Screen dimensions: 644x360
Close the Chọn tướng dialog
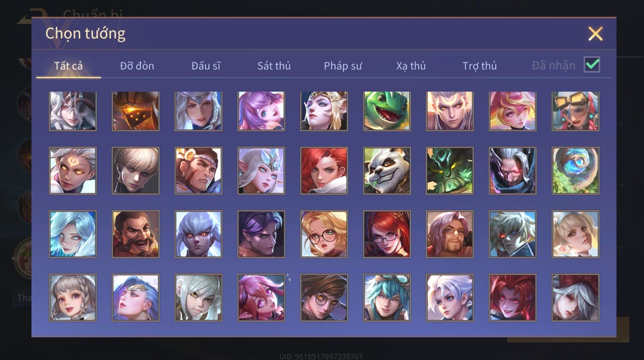click(595, 34)
